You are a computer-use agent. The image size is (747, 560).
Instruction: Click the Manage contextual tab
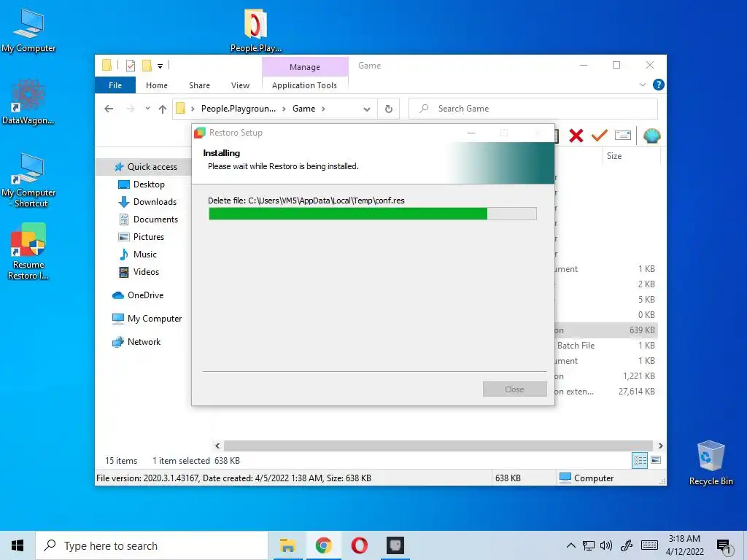pyautogui.click(x=305, y=66)
